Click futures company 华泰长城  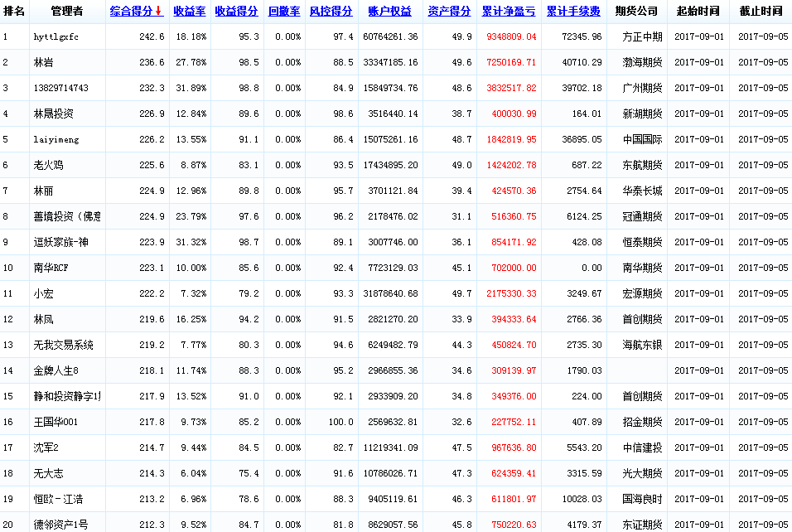click(642, 191)
